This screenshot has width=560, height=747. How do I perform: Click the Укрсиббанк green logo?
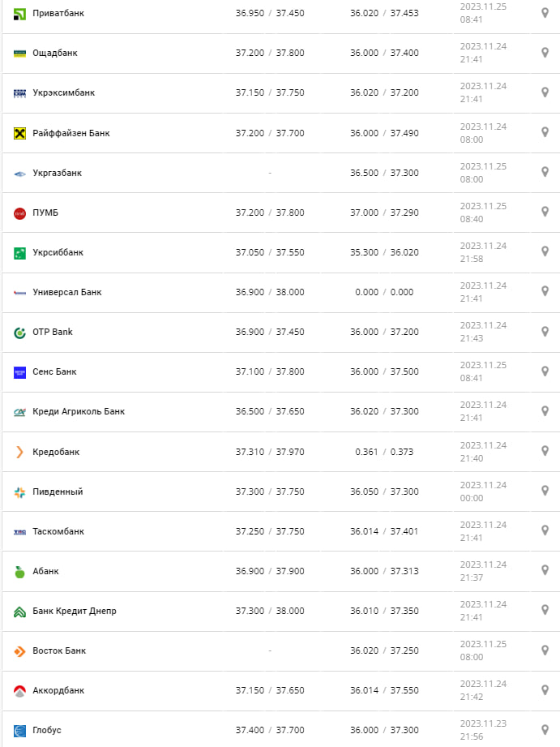click(x=20, y=253)
